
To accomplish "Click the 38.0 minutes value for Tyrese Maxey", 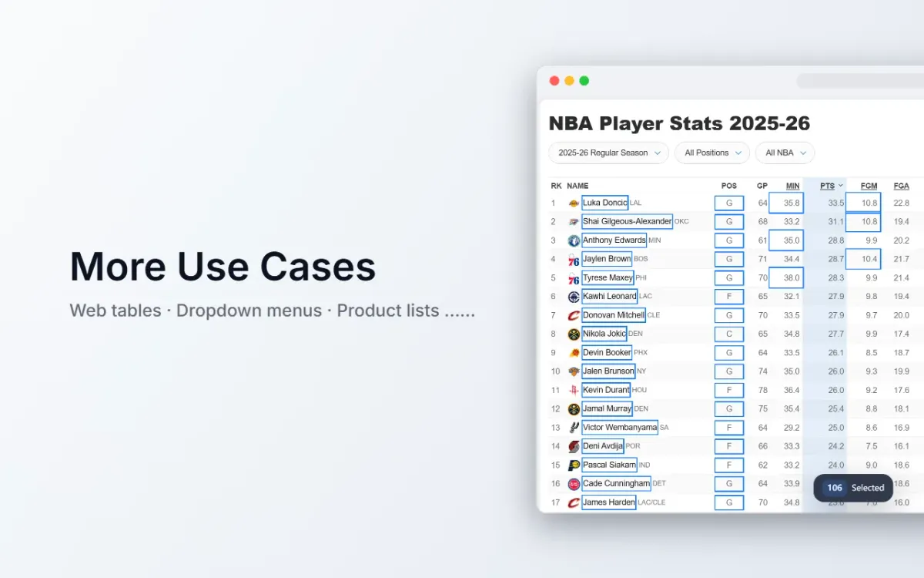I will coord(785,277).
